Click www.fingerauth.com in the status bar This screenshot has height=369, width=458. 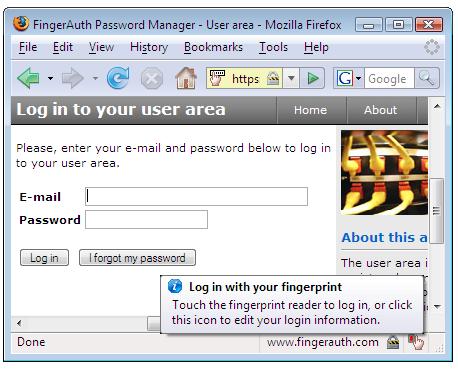(x=323, y=342)
